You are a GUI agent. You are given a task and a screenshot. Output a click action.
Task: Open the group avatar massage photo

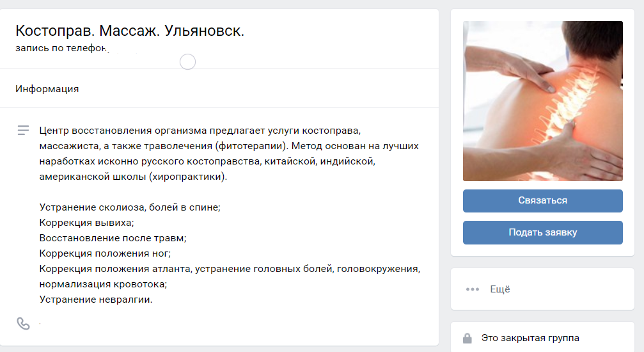click(x=542, y=101)
